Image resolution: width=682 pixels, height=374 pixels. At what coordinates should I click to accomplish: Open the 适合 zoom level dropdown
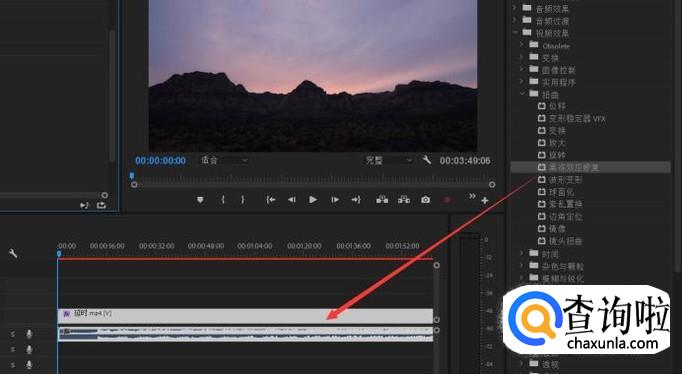pyautogui.click(x=224, y=160)
